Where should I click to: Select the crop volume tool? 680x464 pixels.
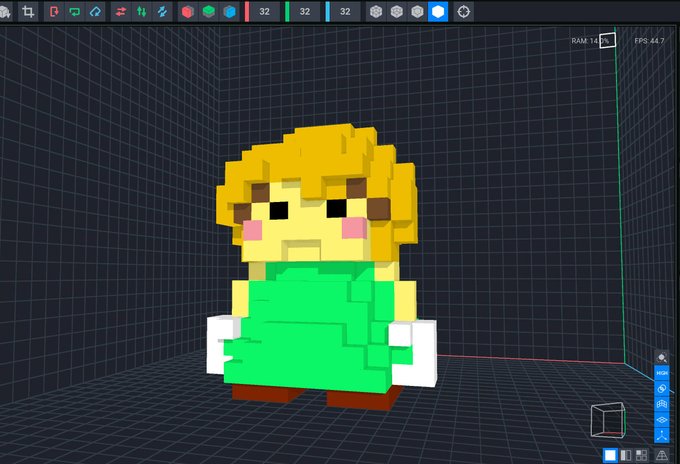coord(28,12)
